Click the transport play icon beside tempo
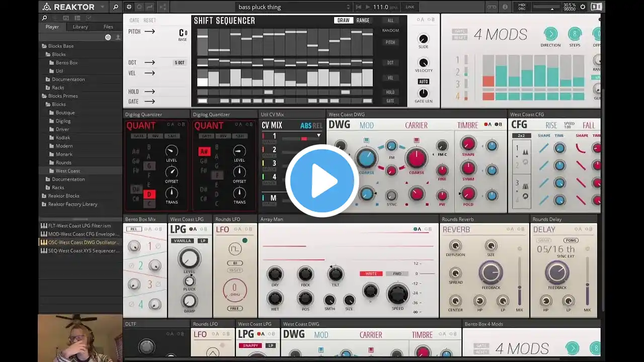Image resolution: width=644 pixels, height=362 pixels. click(x=368, y=7)
